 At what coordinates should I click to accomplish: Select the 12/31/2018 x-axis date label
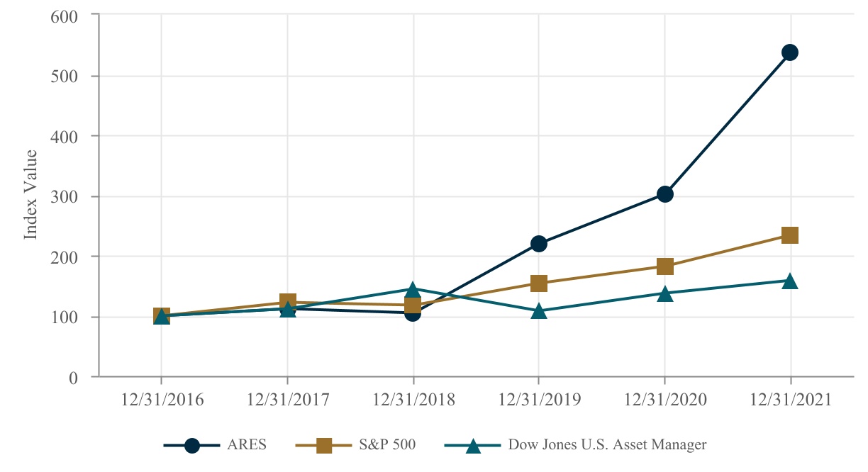pyautogui.click(x=414, y=400)
